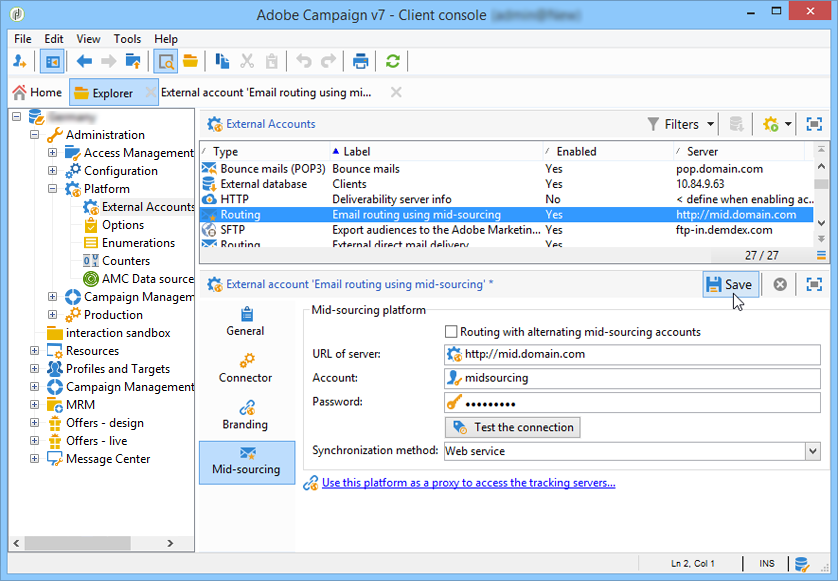Image resolution: width=838 pixels, height=581 pixels.
Task: Click the Redo arrow icon
Action: coord(328,61)
